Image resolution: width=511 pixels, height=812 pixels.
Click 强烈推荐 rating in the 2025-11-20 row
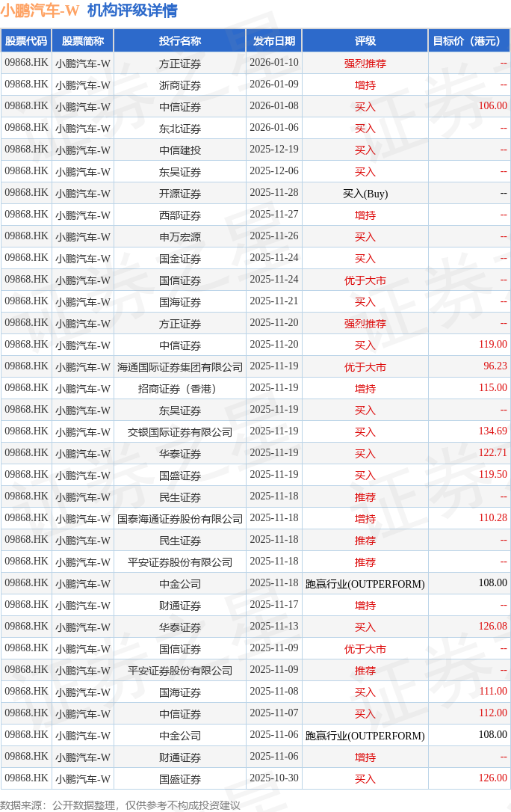coord(365,324)
